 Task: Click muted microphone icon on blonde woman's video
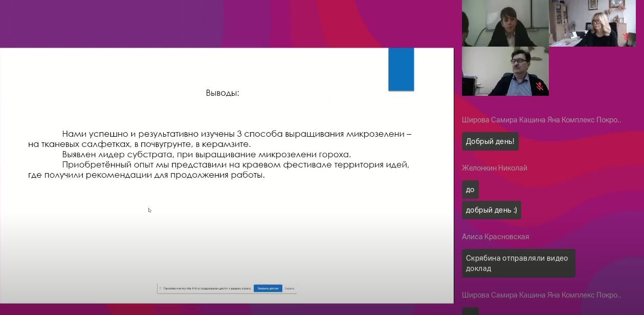pyautogui.click(x=626, y=37)
